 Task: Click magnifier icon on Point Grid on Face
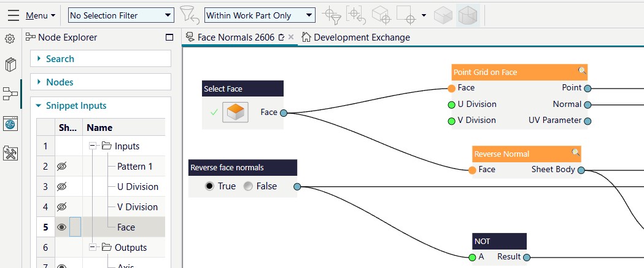(x=582, y=71)
